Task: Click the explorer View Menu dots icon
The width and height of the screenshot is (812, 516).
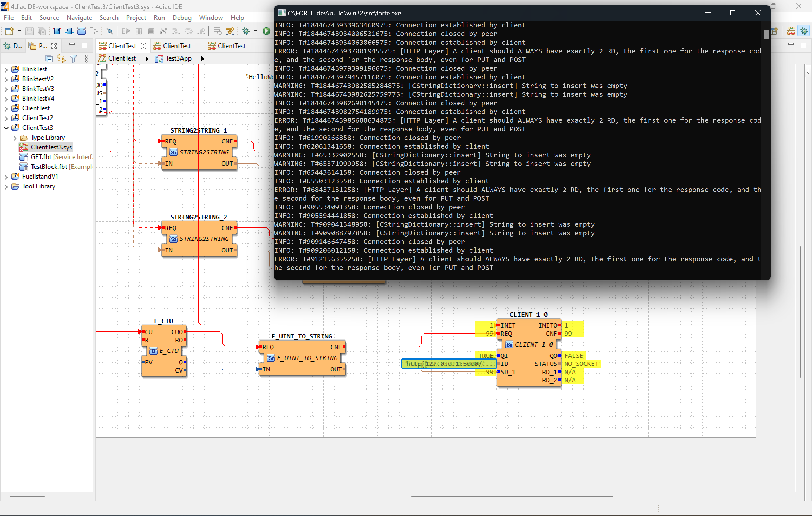Action: point(86,59)
